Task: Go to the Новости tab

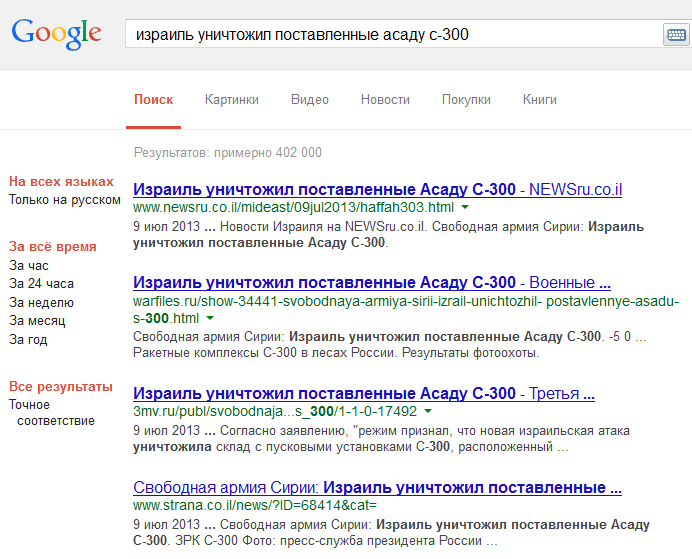Action: 385,100
